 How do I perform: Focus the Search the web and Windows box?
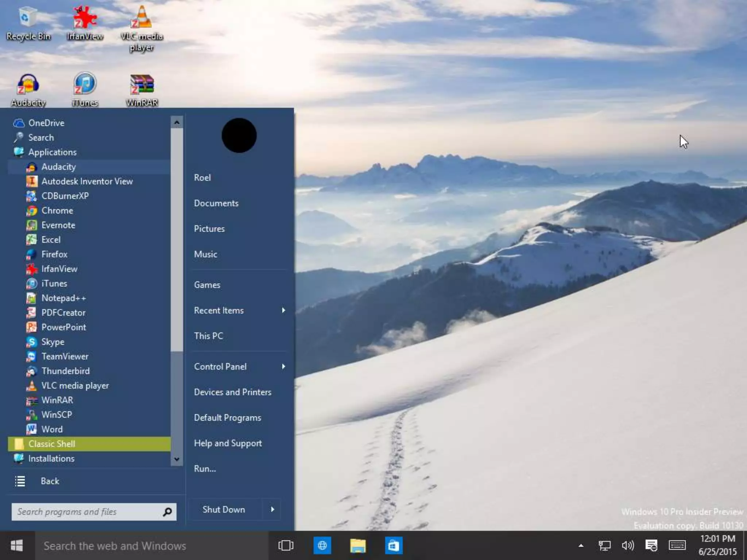click(x=151, y=546)
